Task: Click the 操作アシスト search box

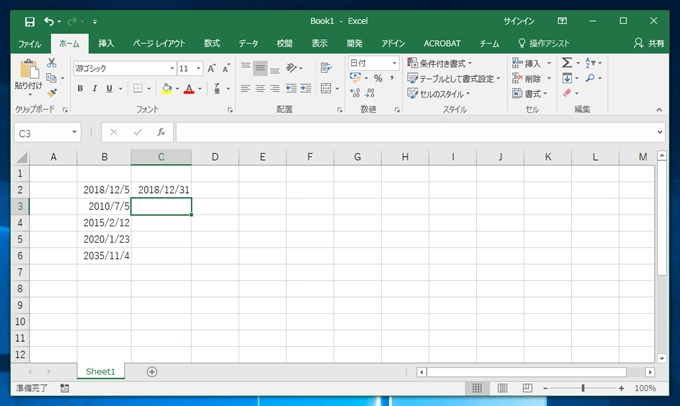Action: [x=544, y=43]
